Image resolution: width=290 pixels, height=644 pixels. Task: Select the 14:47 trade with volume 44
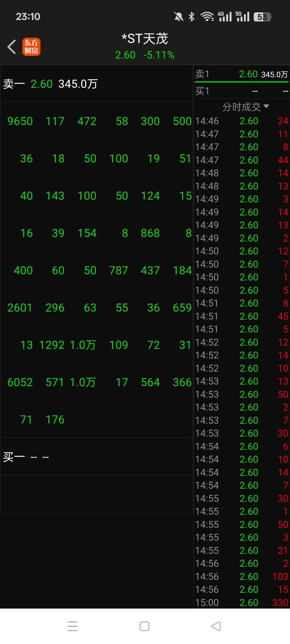242,160
